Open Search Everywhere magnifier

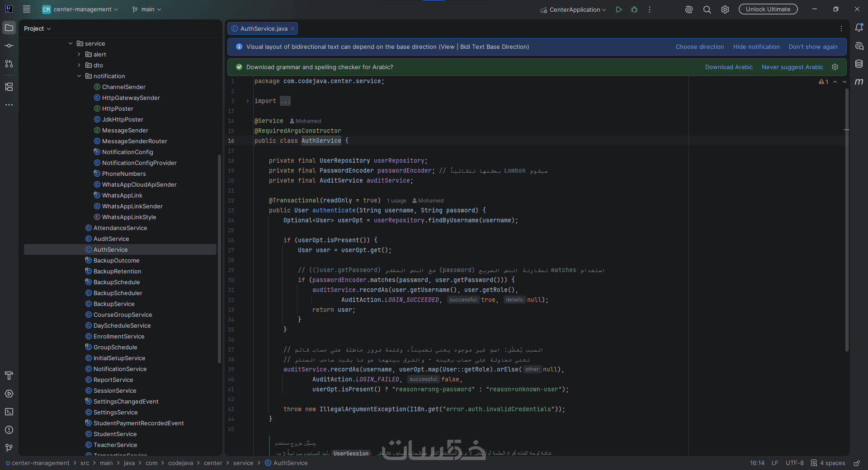707,9
